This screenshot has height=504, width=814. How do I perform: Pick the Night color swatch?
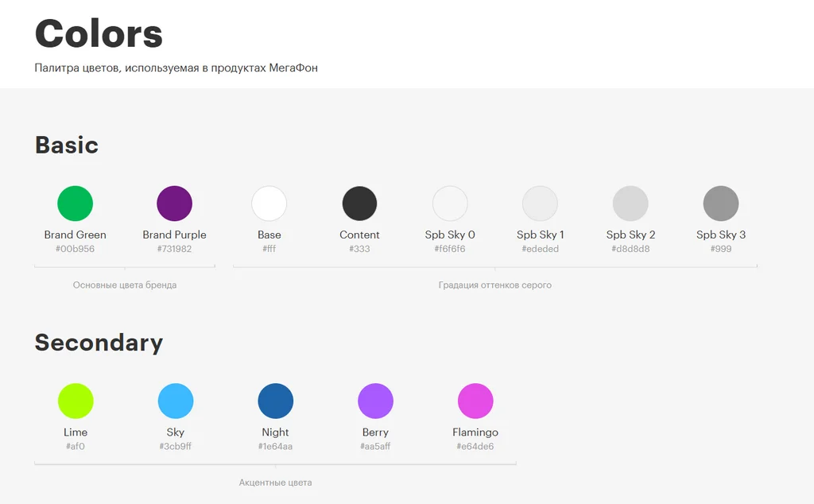(x=275, y=401)
